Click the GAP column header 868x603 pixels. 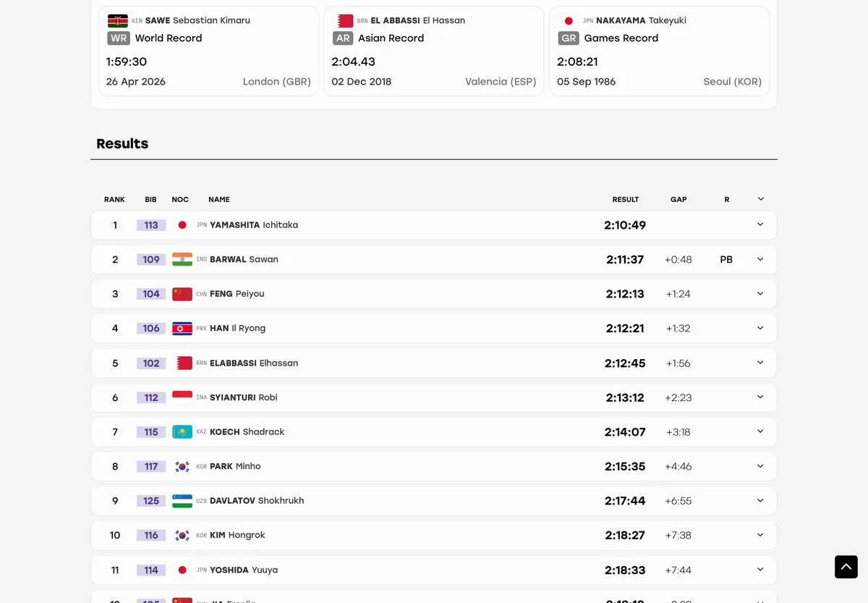[678, 200]
